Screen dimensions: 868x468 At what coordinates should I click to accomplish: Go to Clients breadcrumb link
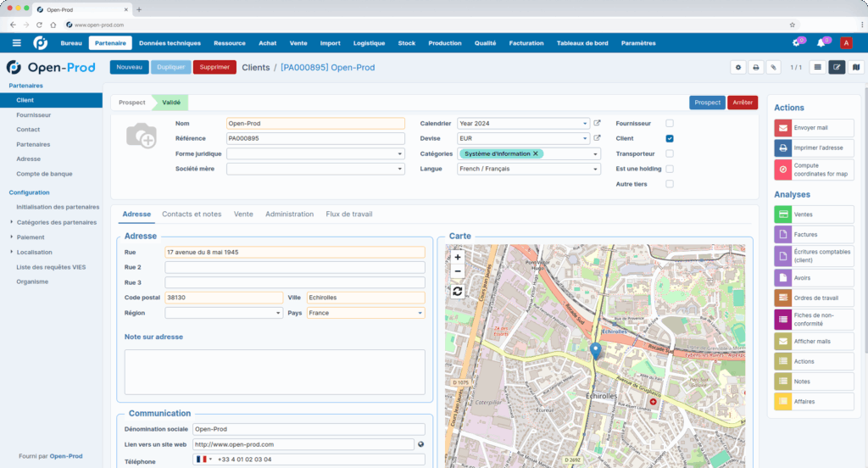(256, 68)
